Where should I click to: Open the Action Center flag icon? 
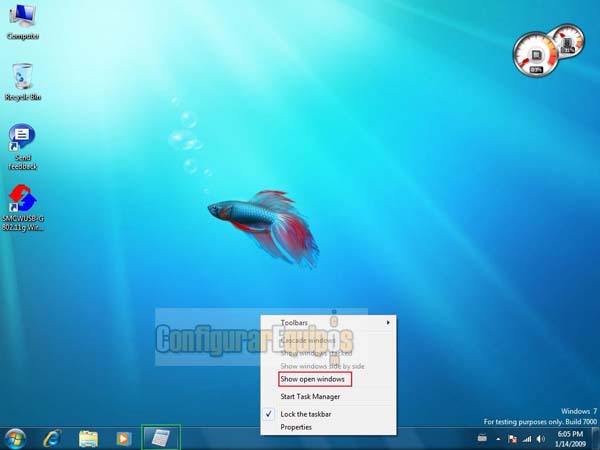512,439
